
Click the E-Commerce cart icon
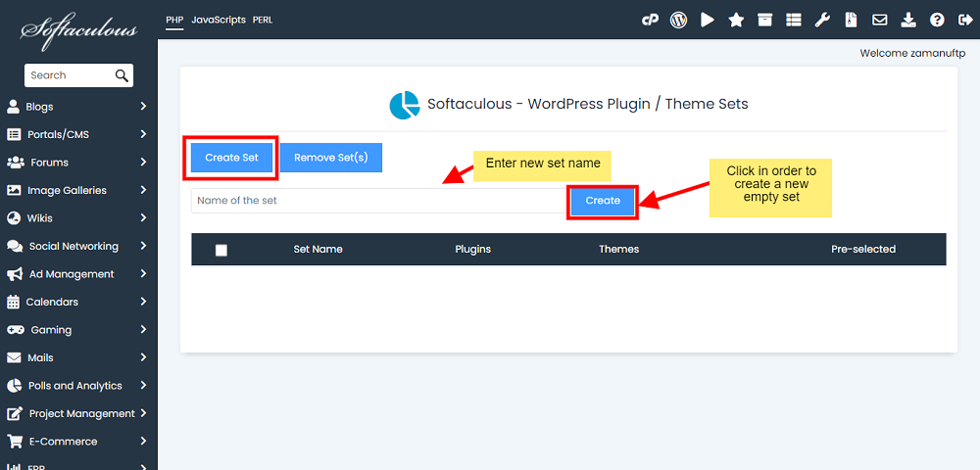[x=15, y=442]
